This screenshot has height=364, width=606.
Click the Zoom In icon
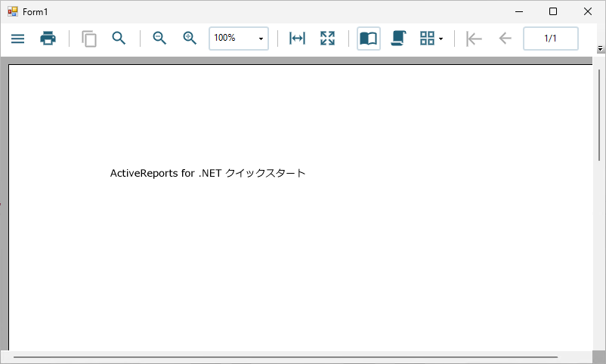coord(190,39)
